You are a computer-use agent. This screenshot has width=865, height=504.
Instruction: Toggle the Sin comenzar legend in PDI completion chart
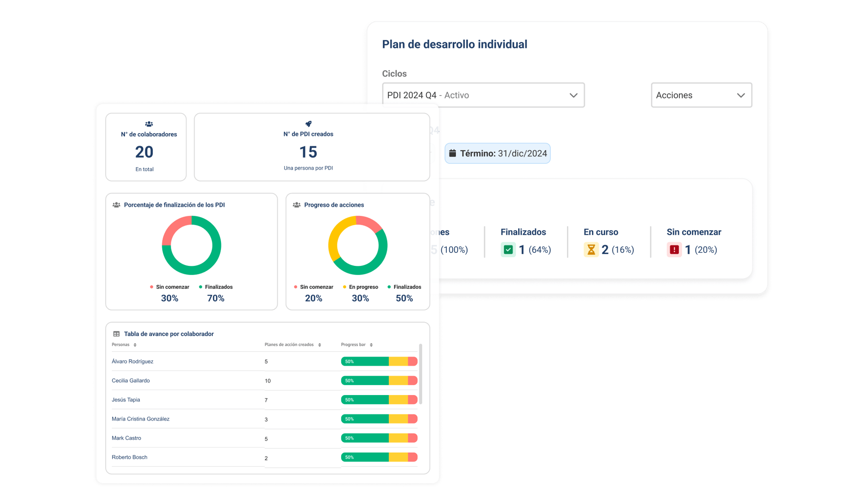(170, 287)
